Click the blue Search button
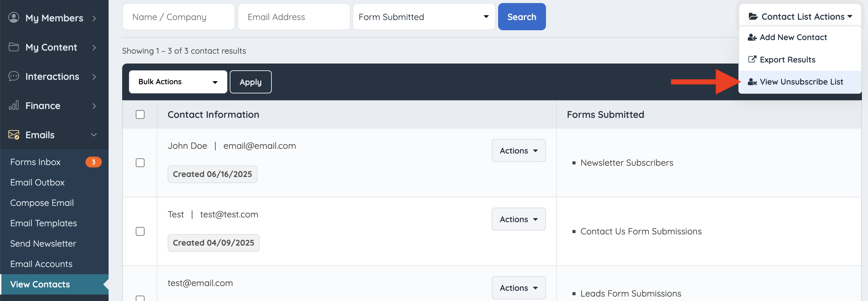The height and width of the screenshot is (301, 868). tap(522, 17)
